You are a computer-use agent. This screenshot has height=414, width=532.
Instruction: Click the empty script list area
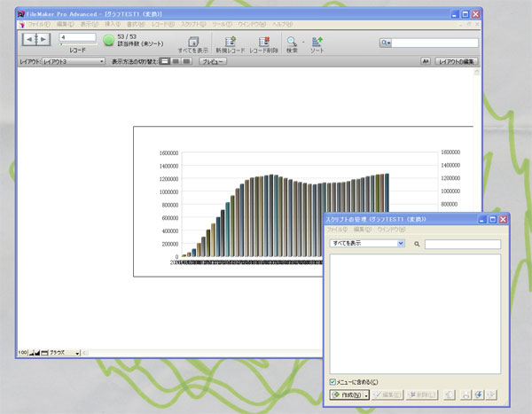pyautogui.click(x=415, y=314)
